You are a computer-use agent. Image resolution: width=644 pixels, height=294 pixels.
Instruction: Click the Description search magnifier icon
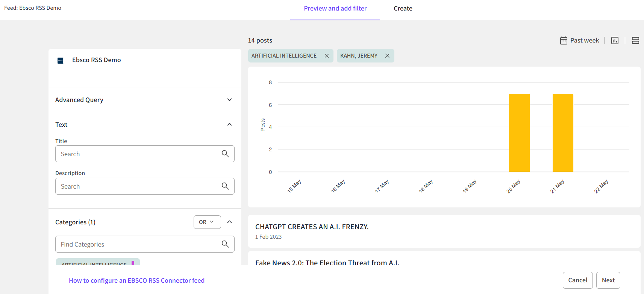pyautogui.click(x=225, y=186)
